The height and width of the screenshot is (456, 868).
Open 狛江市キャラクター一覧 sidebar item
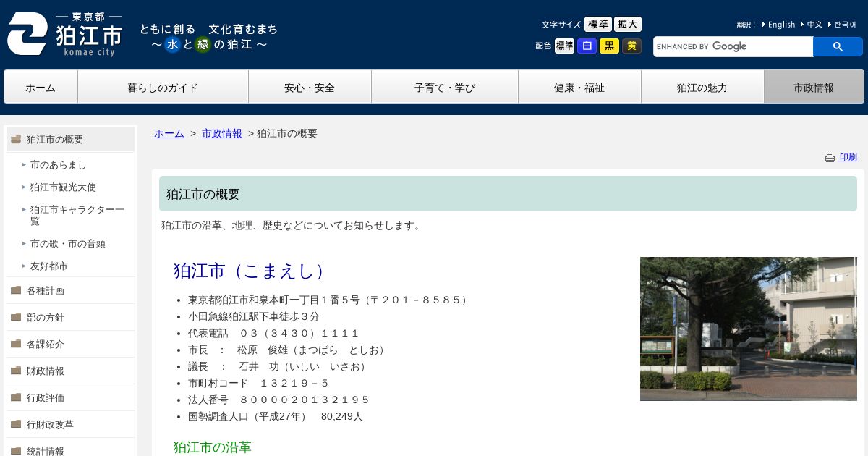coord(77,216)
